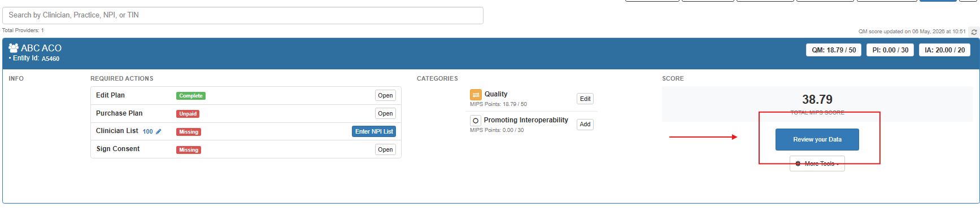Click the Complete status badge
980x212 pixels.
[191, 96]
